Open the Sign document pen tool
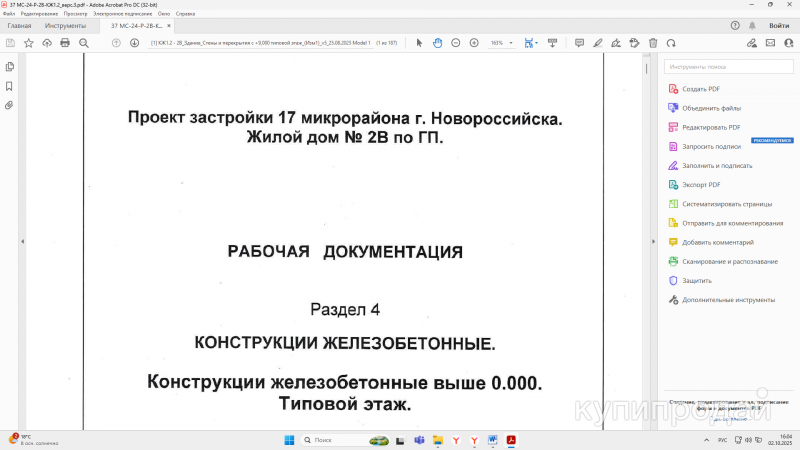The width and height of the screenshot is (800, 450). pos(616,43)
